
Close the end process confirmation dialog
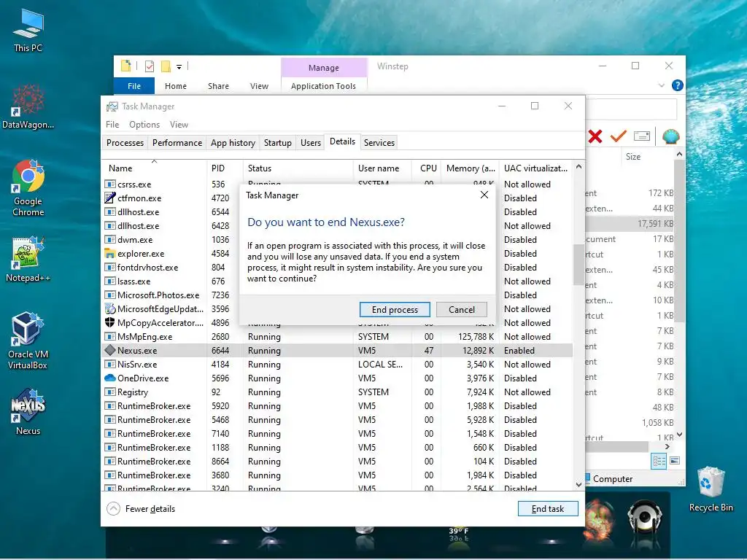tap(484, 195)
